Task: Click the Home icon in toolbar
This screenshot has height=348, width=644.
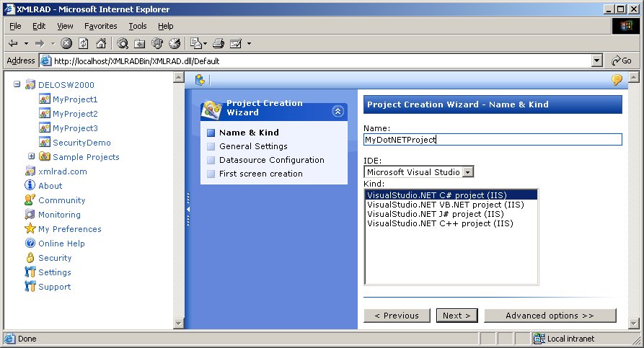Action: [101, 43]
